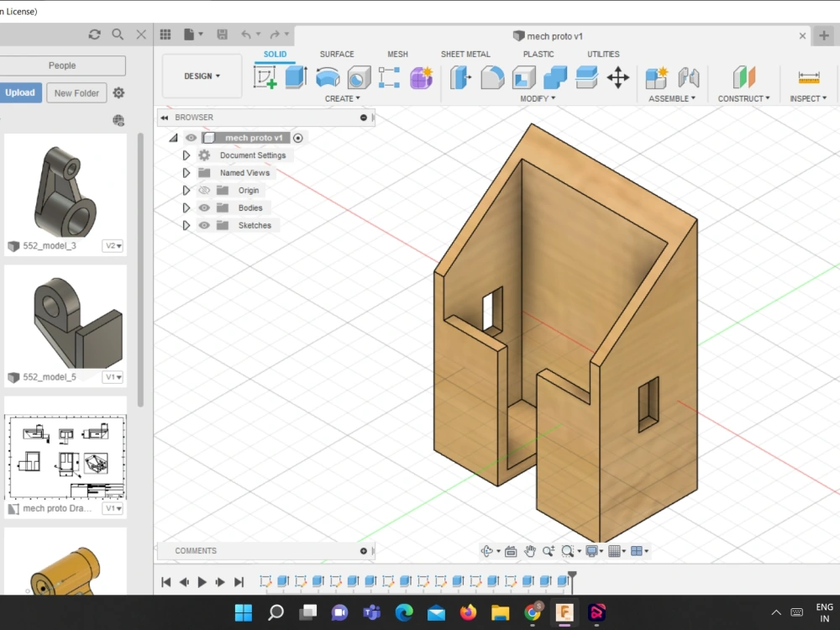Expand Document Settings node
The height and width of the screenshot is (630, 840).
click(x=186, y=155)
